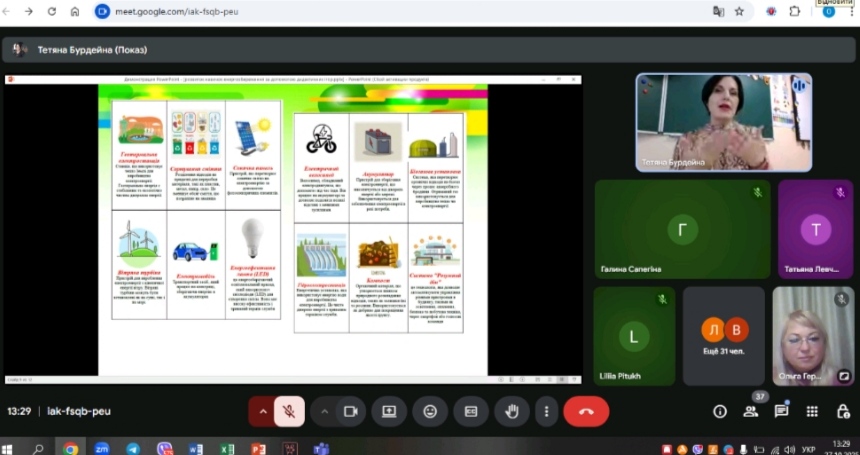Viewport: 860px width, 455px height.
Task: Click the Present screen icon
Action: (389, 411)
